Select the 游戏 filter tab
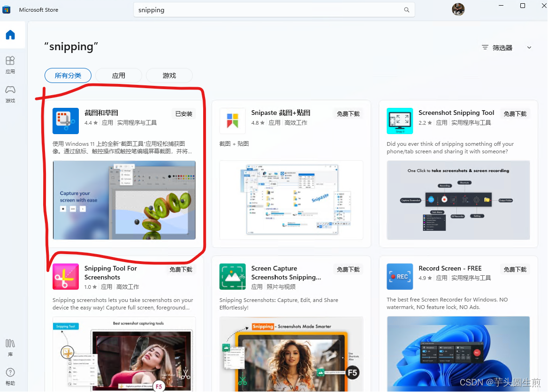The width and height of the screenshot is (548, 392). tap(169, 75)
